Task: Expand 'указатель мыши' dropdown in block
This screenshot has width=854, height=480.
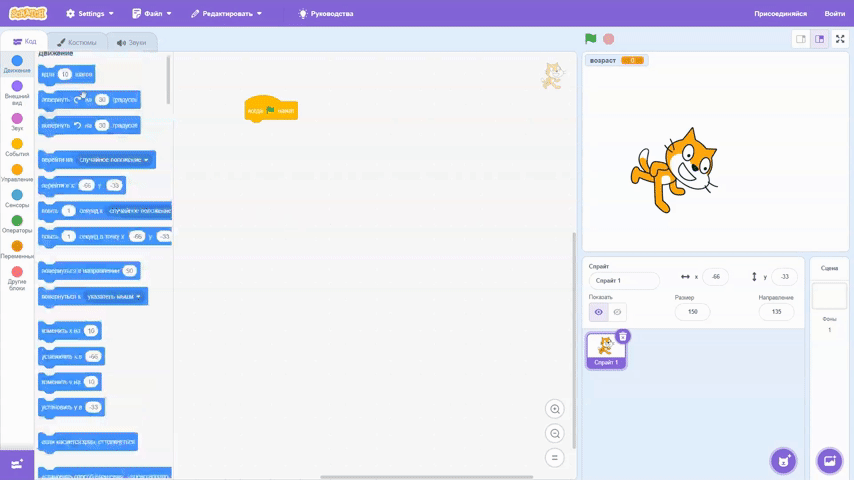Action: coord(114,296)
